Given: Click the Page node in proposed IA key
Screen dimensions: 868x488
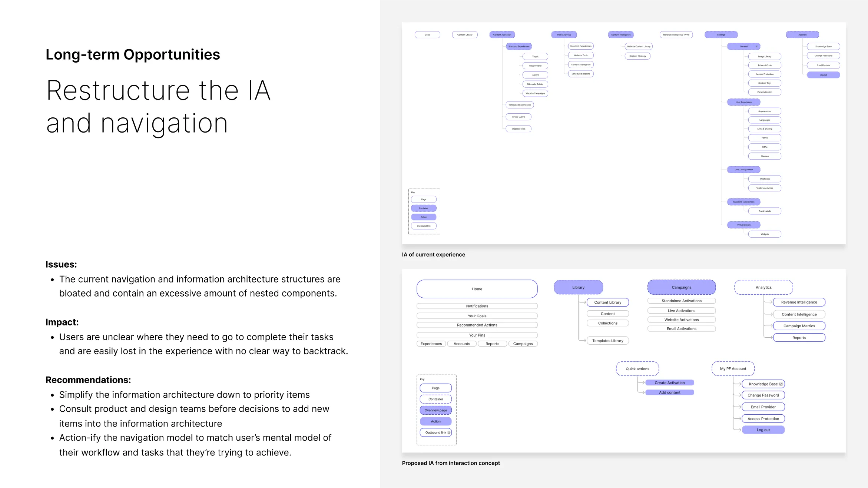Looking at the screenshot, I should tap(436, 388).
